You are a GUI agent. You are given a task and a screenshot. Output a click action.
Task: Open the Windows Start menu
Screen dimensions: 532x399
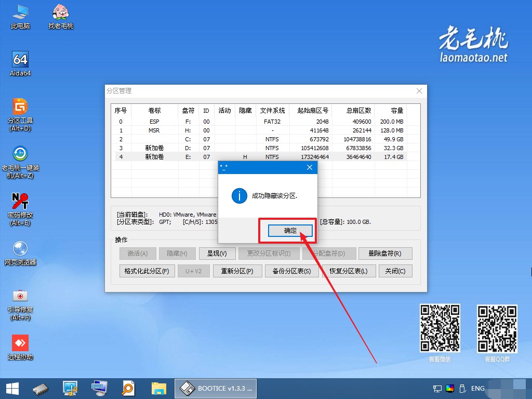tap(12, 389)
